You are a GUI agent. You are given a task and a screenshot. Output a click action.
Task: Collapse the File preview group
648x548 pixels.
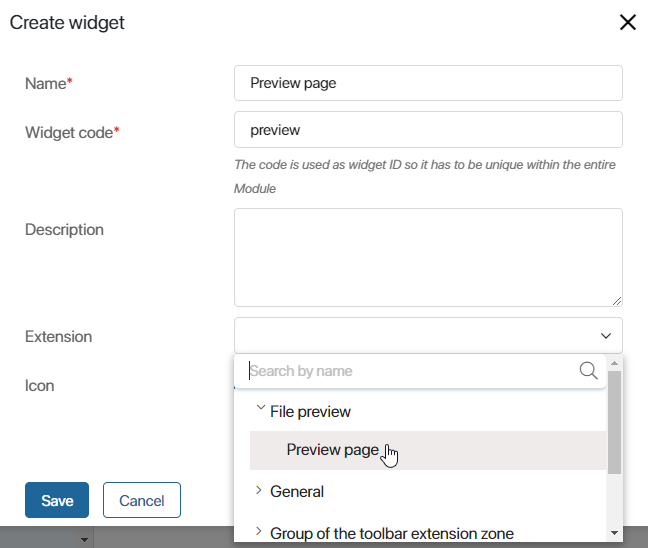pos(260,408)
